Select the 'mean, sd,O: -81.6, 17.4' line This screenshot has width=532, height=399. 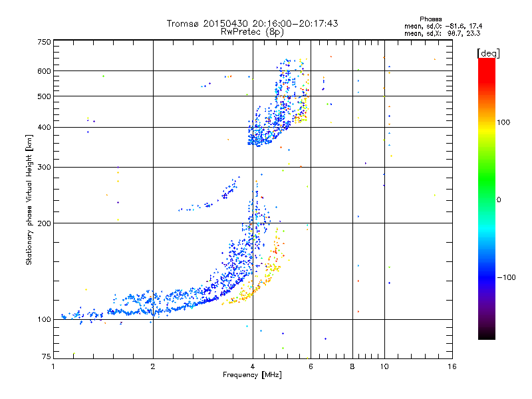(443, 26)
